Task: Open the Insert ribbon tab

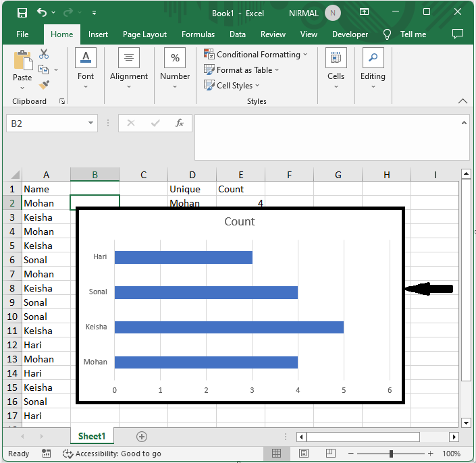Action: pyautogui.click(x=98, y=34)
